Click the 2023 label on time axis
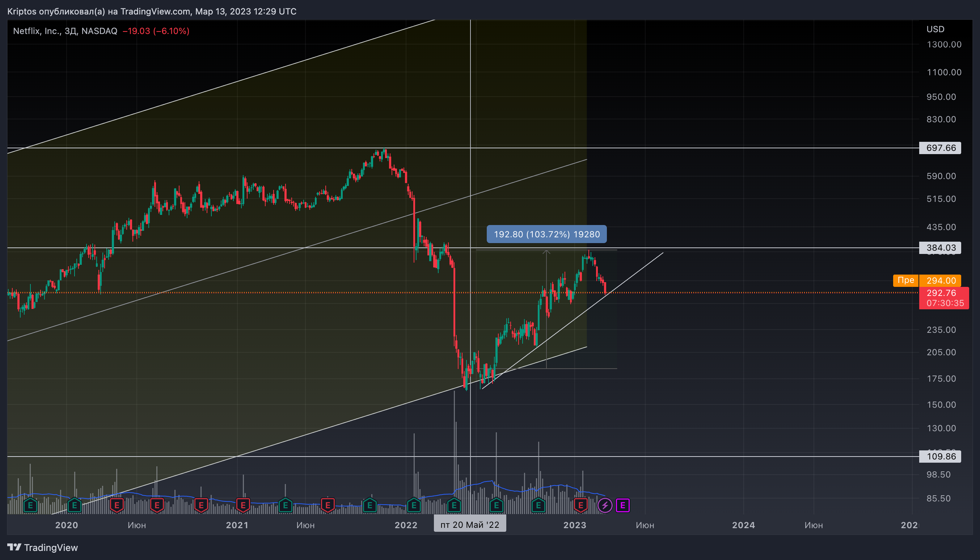The image size is (980, 560). click(575, 525)
